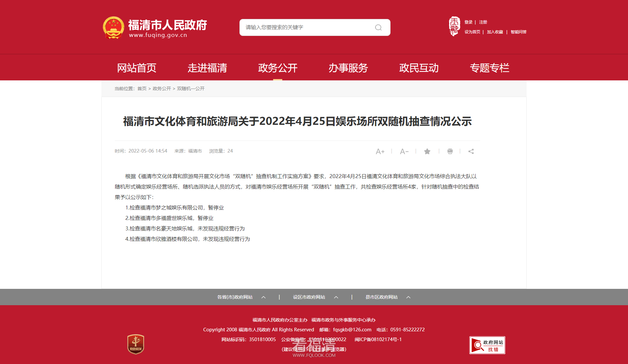
Task: Click 首页 in the breadcrumb
Action: click(x=142, y=89)
